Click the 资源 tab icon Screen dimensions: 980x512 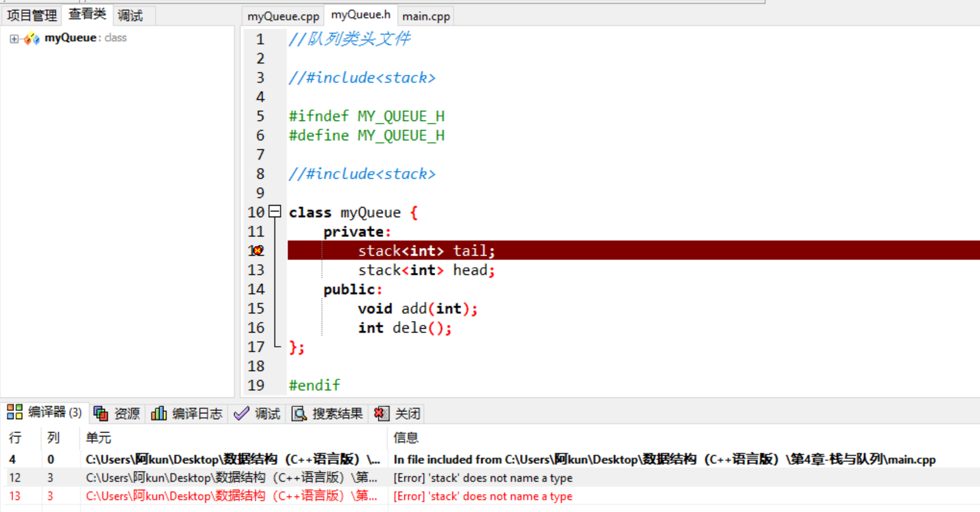point(101,413)
